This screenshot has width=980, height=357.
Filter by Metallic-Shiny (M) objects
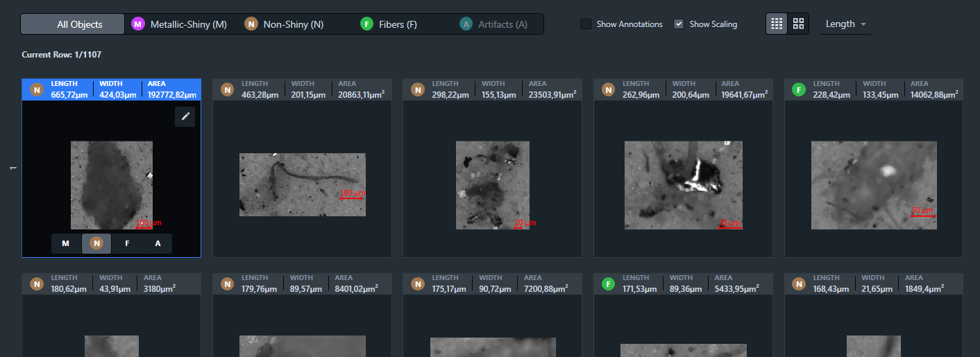click(x=180, y=24)
